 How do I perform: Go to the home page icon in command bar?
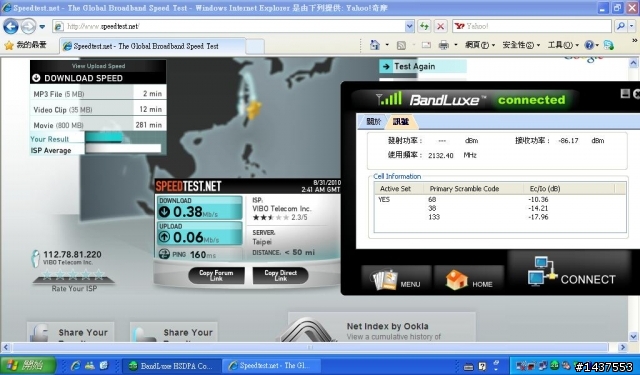pos(375,45)
